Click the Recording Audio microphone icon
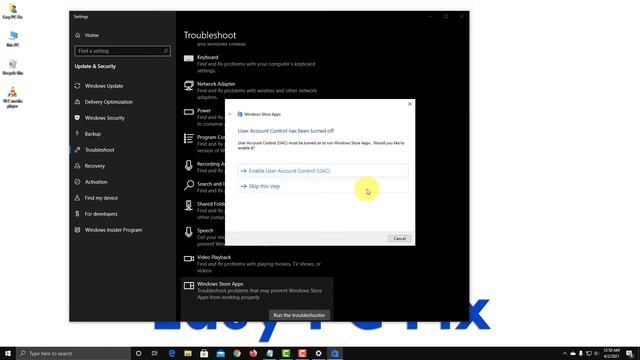Screen dimensions: 640x360 pos(189,165)
